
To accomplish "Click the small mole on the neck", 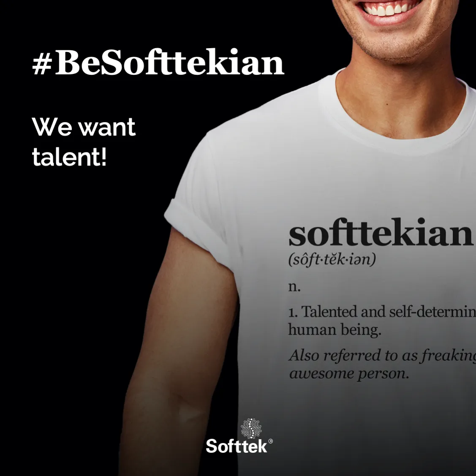I will tap(387, 104).
